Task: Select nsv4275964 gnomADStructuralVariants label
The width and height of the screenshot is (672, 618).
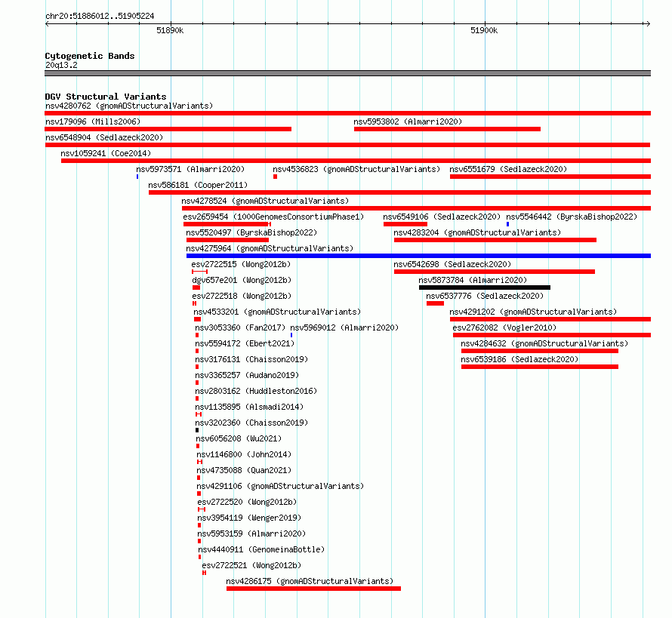Action: [270, 248]
